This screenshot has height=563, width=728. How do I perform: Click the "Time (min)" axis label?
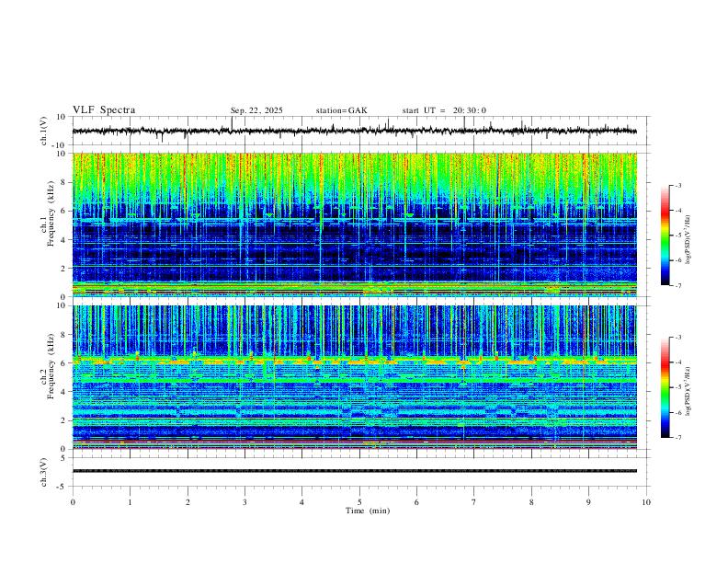coord(368,511)
